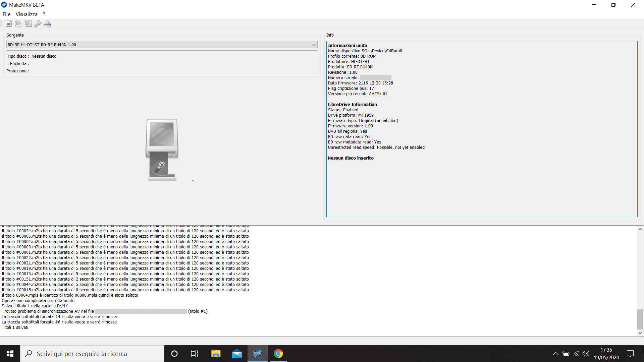Image resolution: width=644 pixels, height=362 pixels.
Task: Open the small arrow beside drive image
Action: (x=193, y=181)
